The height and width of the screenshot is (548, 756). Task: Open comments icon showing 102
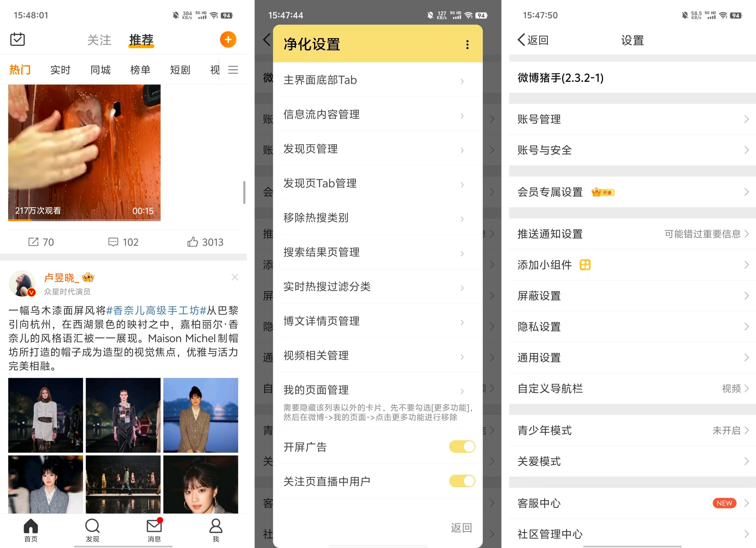pyautogui.click(x=113, y=242)
